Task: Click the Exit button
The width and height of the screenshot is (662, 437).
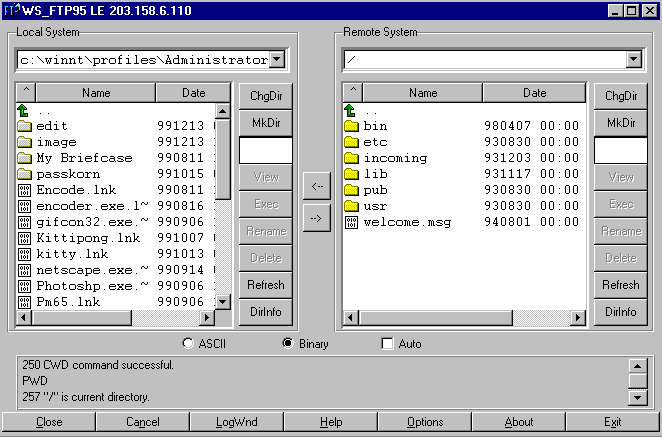Action: [x=613, y=422]
